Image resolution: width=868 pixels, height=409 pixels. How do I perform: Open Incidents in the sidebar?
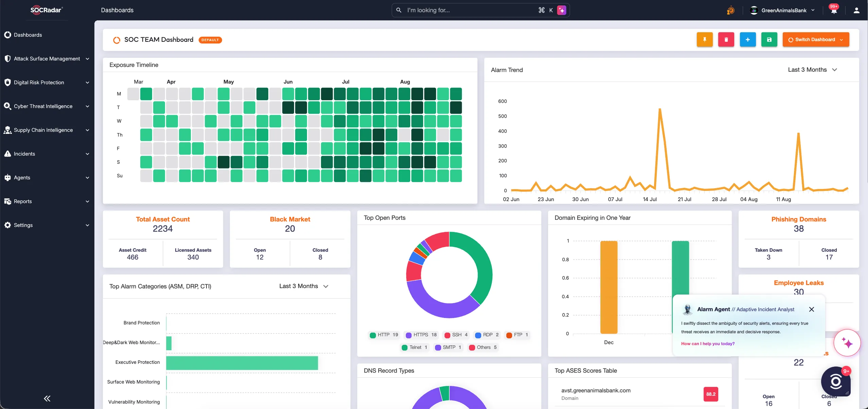(47, 154)
